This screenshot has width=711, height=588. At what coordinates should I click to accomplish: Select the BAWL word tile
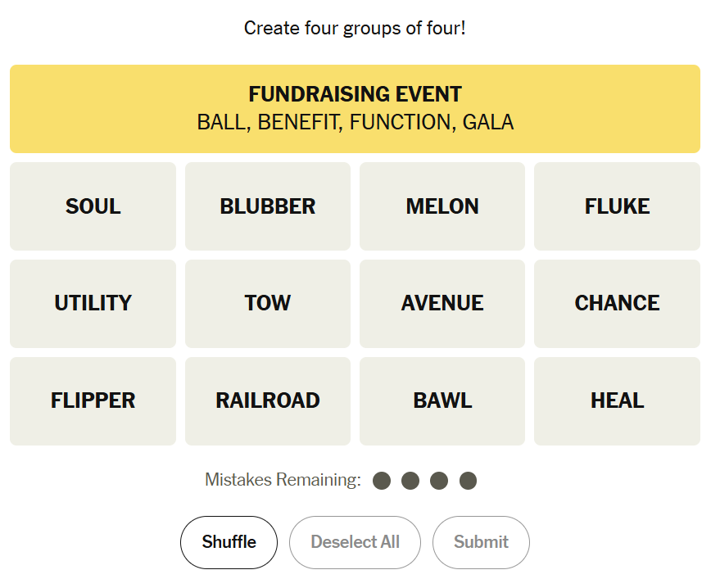pos(442,400)
